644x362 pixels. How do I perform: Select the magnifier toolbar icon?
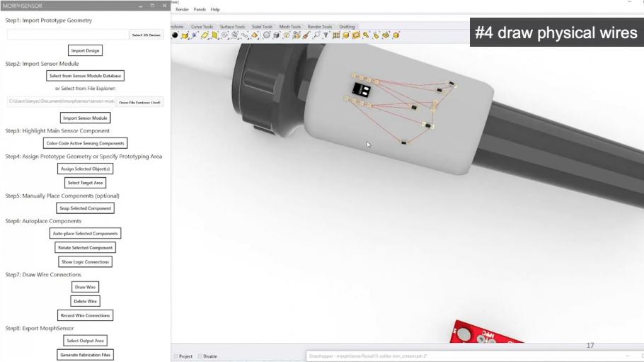tap(316, 35)
